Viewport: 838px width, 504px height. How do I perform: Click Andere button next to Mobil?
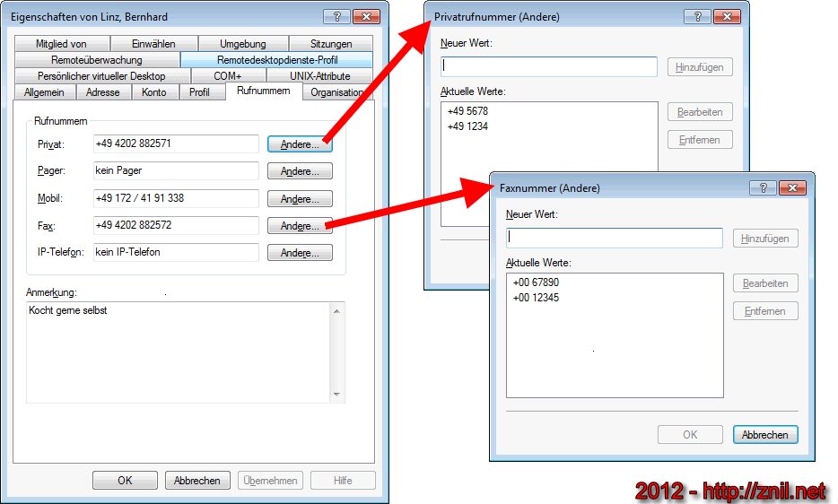(300, 199)
